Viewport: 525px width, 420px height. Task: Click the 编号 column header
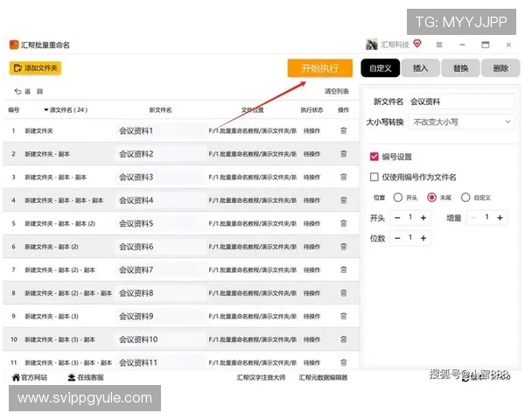tap(14, 110)
